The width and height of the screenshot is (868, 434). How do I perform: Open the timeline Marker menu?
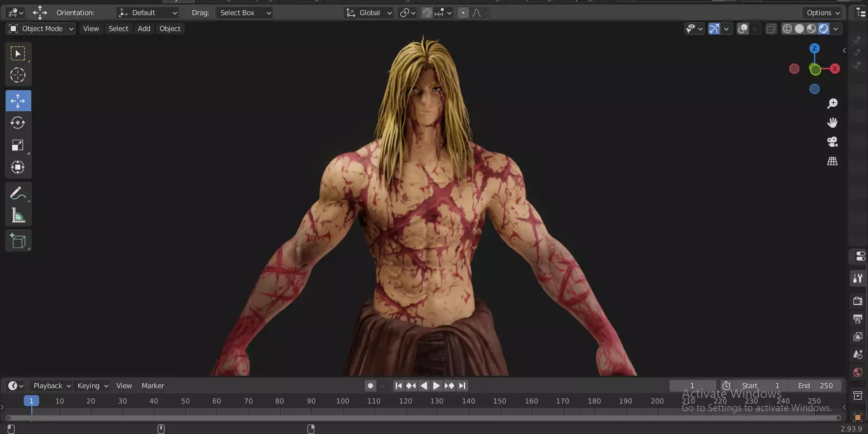coord(153,386)
